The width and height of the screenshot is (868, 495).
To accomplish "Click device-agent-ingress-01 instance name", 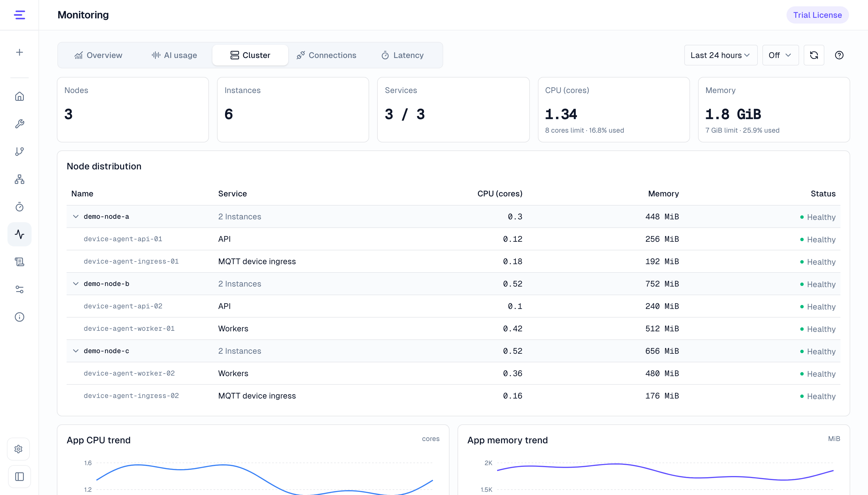I will pos(131,262).
